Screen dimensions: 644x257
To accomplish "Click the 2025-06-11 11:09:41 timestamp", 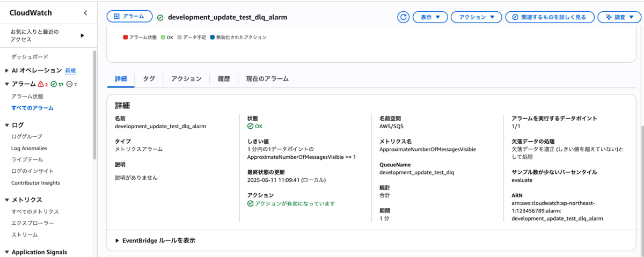I will (x=287, y=180).
